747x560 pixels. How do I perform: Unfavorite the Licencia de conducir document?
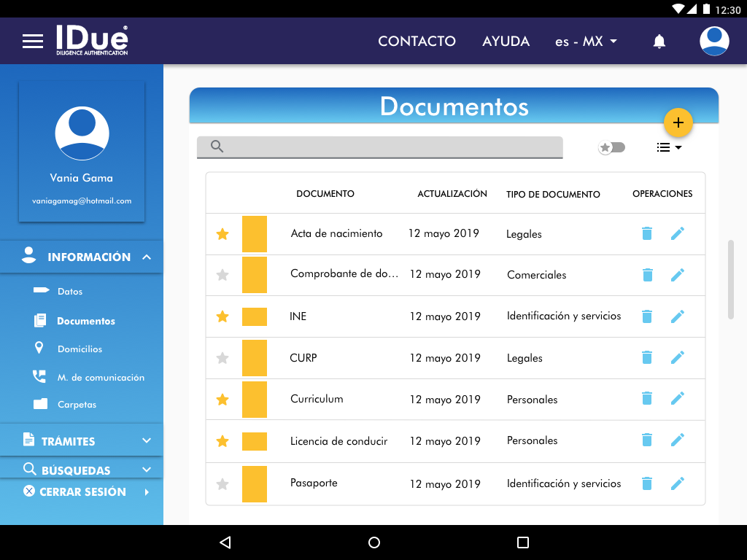tap(222, 441)
